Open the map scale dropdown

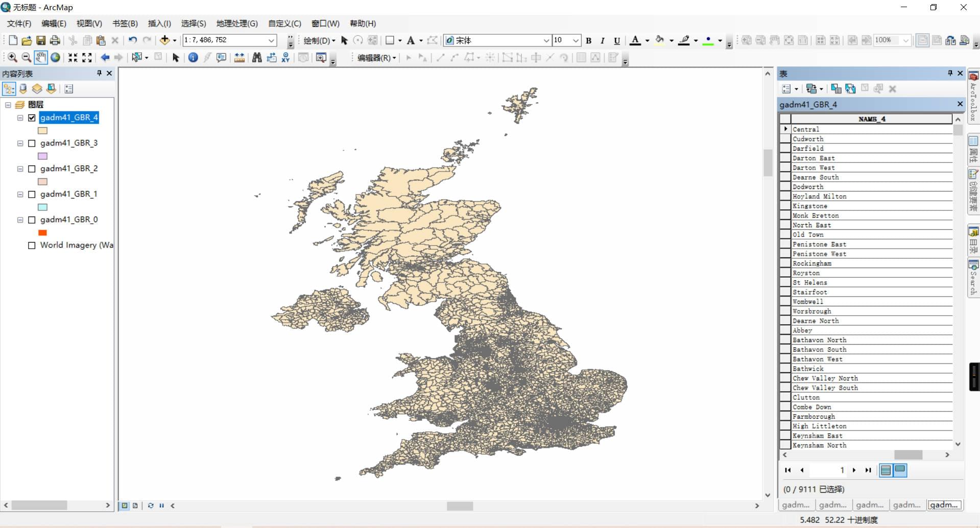tap(271, 40)
